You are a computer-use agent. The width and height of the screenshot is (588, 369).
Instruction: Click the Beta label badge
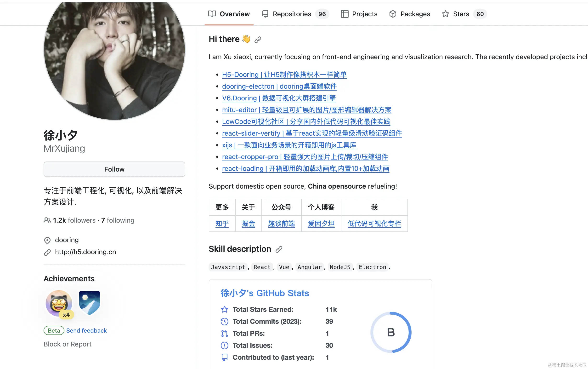[54, 330]
